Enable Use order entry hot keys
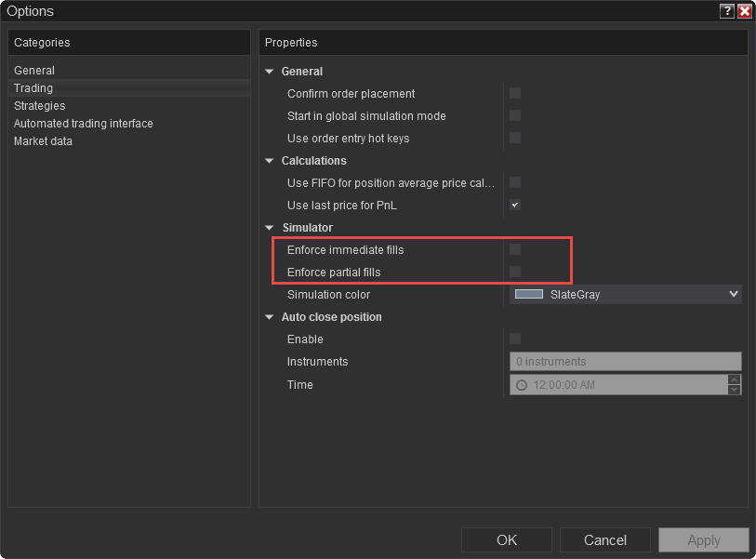The height and width of the screenshot is (559, 756). click(515, 138)
